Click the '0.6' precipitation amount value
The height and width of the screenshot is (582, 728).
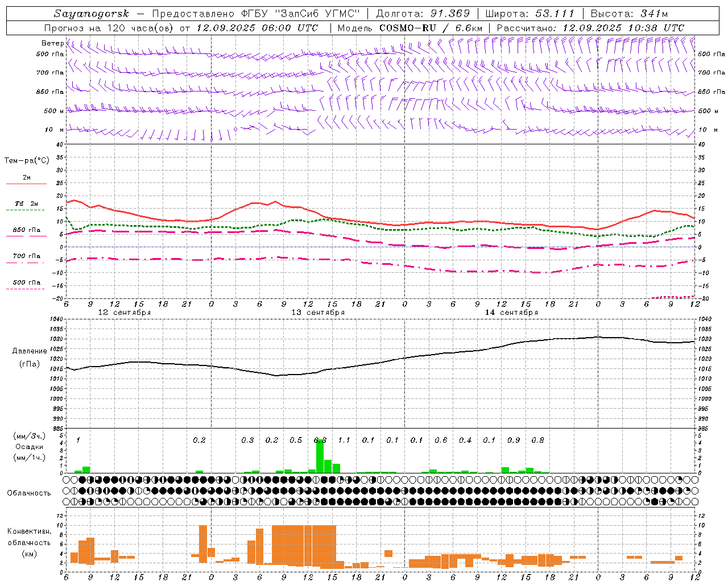pos(441,440)
